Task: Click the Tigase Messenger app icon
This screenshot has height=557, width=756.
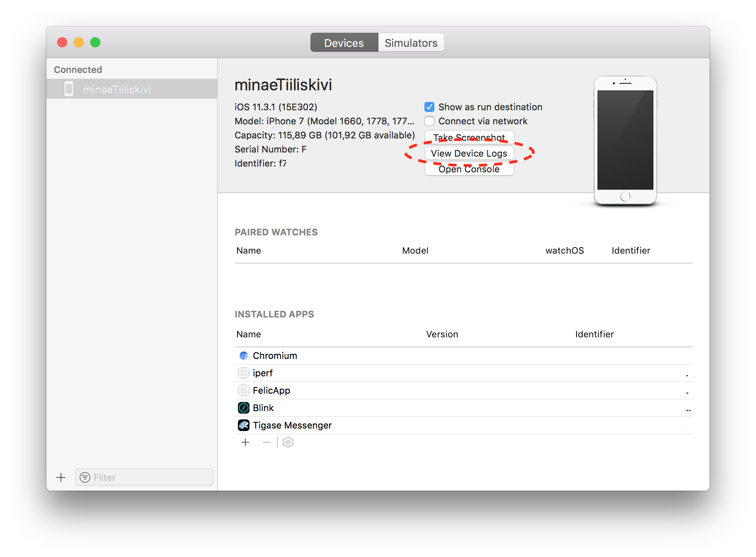Action: tap(244, 425)
